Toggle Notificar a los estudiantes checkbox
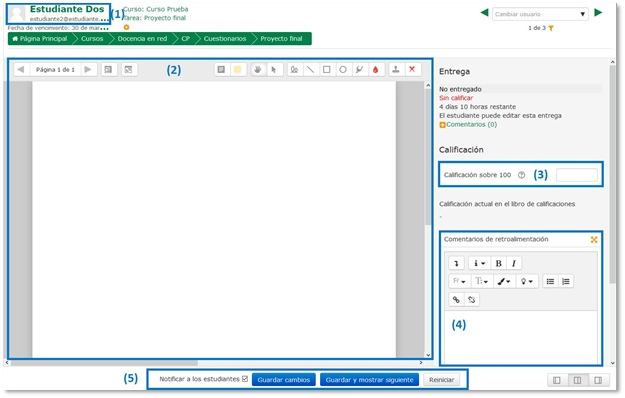Viewport: 625px width, 398px height. pos(245,379)
